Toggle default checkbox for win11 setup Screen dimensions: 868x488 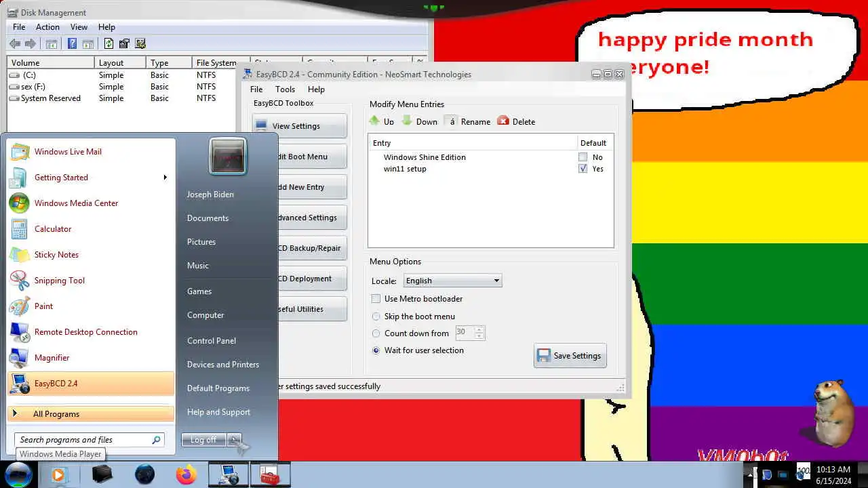tap(583, 169)
